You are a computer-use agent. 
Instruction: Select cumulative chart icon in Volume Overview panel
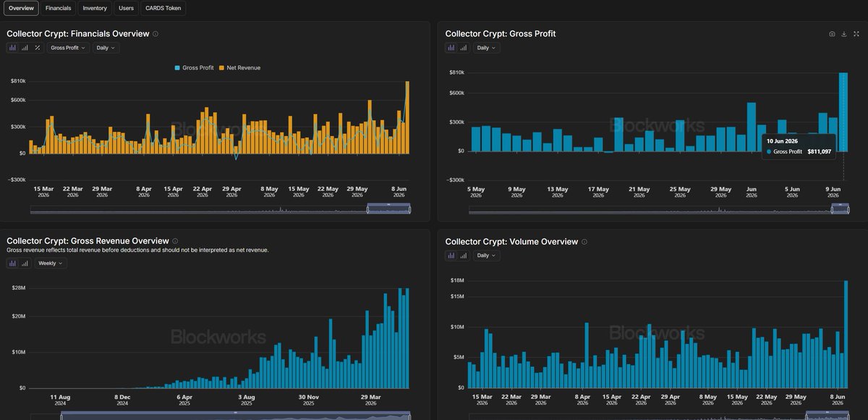[x=463, y=256]
